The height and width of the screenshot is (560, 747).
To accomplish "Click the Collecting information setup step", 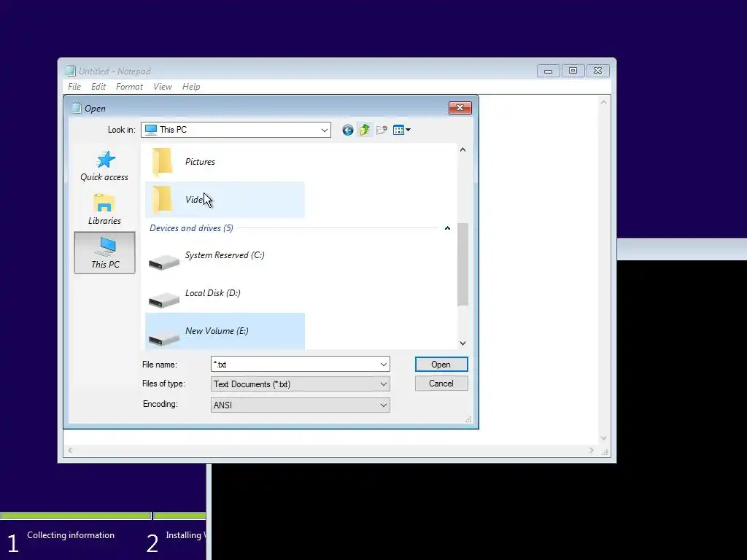I will tap(71, 535).
